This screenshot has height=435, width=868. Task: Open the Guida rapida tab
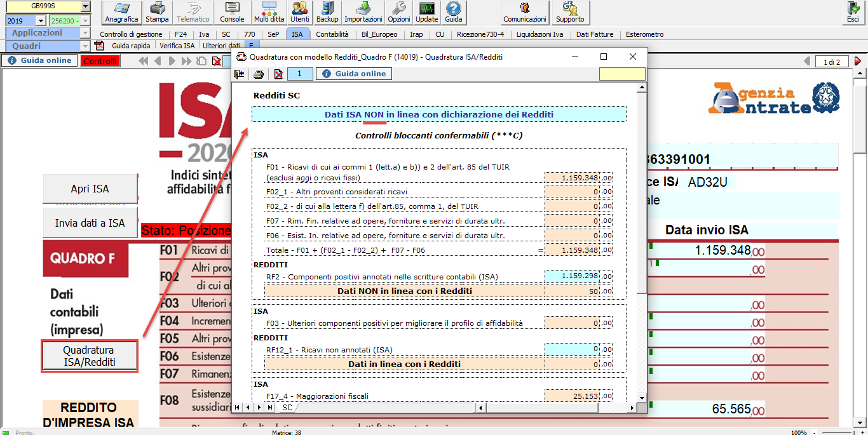pos(131,46)
